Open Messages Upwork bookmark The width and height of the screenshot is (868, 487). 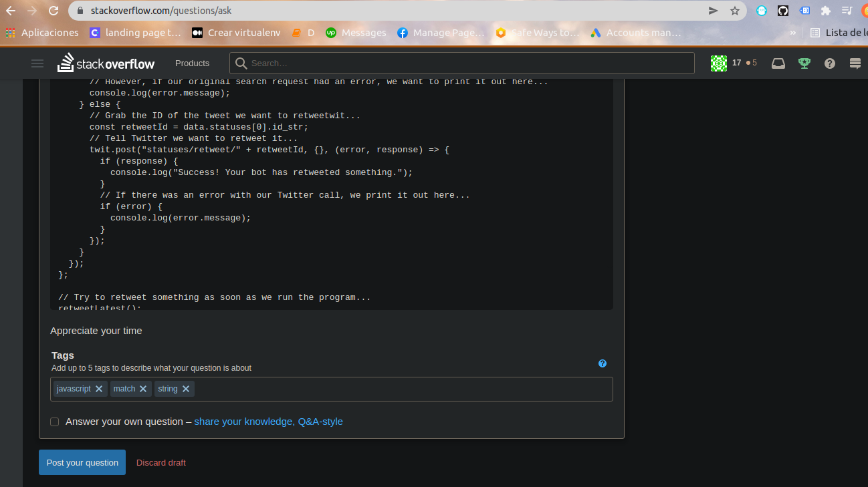[x=356, y=33]
